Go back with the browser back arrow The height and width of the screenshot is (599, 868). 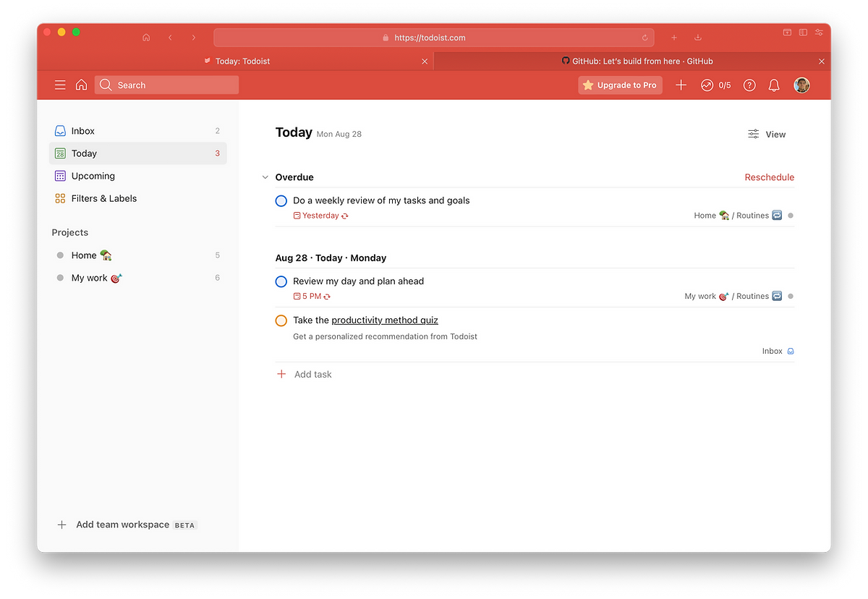[170, 37]
